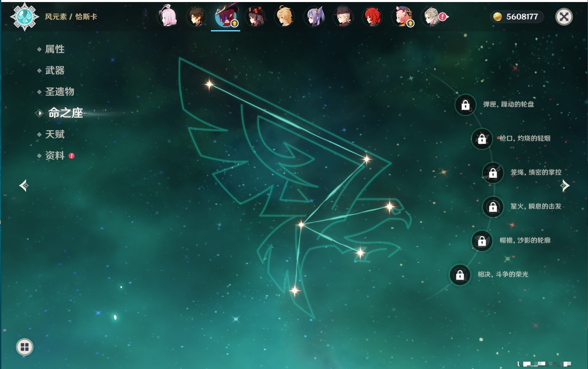Go to next character with right arrow
Screen dimensions: 588x369
[x=565, y=186]
